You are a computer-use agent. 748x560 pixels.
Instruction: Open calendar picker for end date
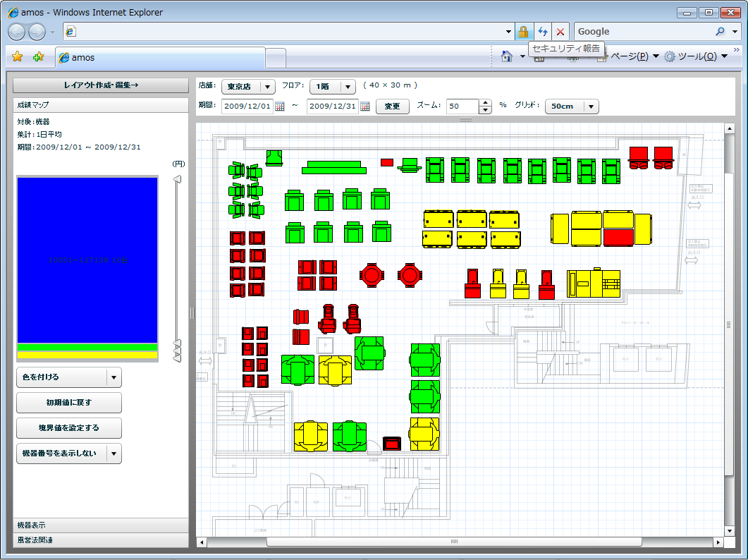click(365, 106)
